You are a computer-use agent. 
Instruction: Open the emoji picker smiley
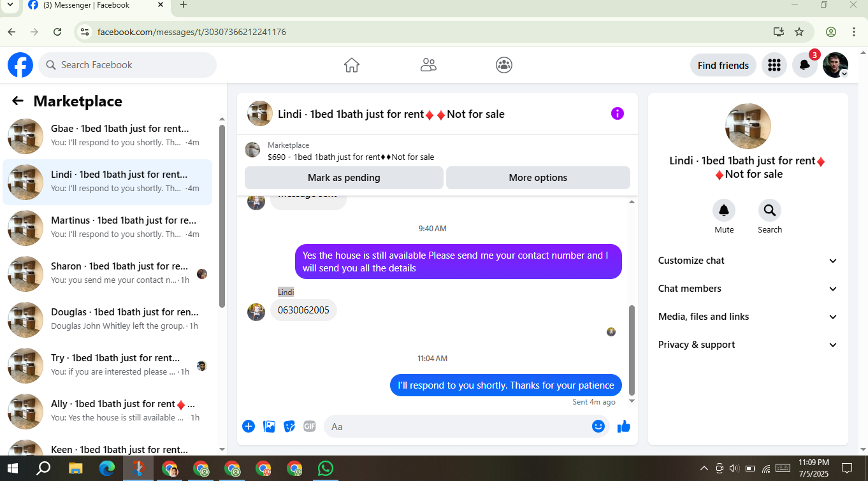598,426
